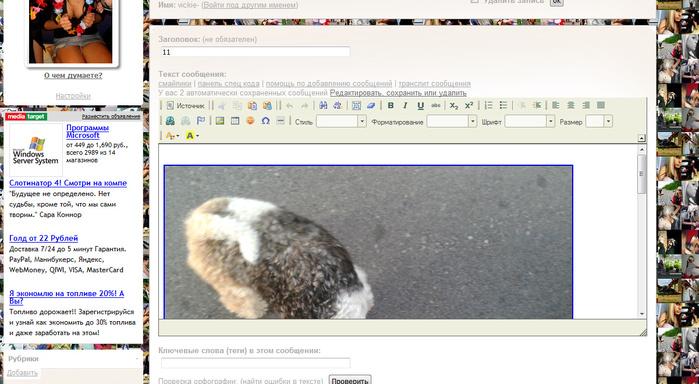
Task: Toggle strikethrough text formatting
Action: (x=436, y=106)
